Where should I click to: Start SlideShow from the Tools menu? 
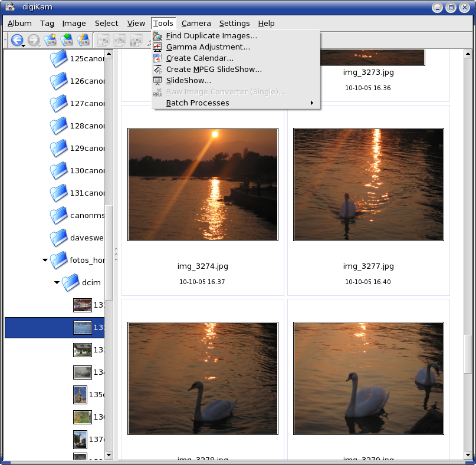click(236, 81)
